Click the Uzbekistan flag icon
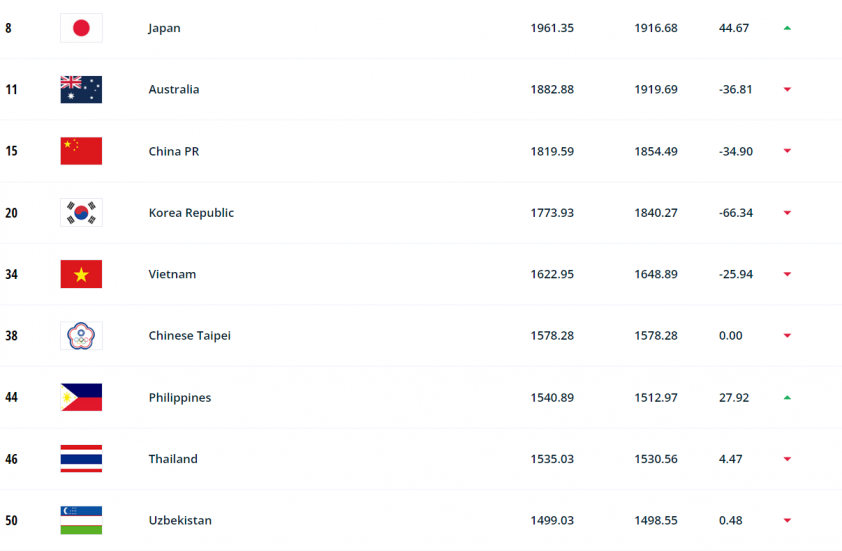Screen dimensions: 842x551 81,520
